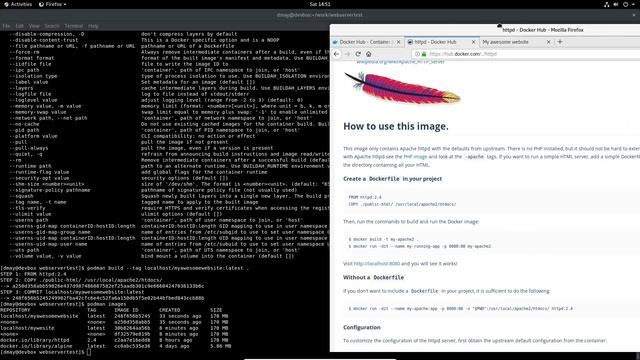Close the My awesome website tab

point(549,42)
